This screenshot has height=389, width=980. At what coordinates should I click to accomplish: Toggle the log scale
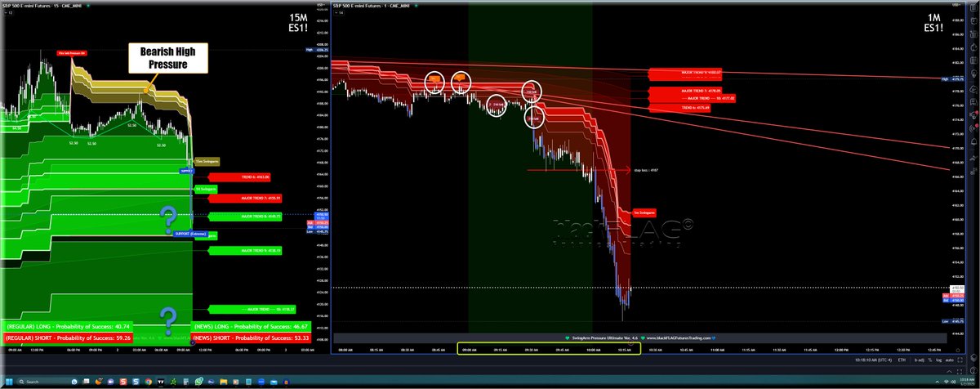[x=938, y=360]
